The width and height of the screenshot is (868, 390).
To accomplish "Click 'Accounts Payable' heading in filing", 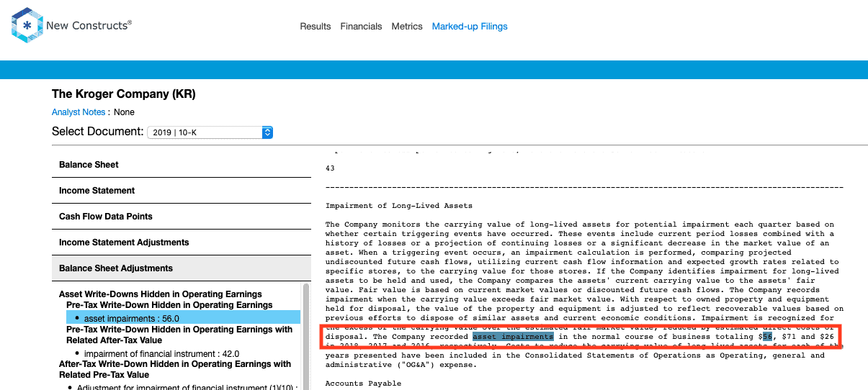I will pyautogui.click(x=363, y=384).
